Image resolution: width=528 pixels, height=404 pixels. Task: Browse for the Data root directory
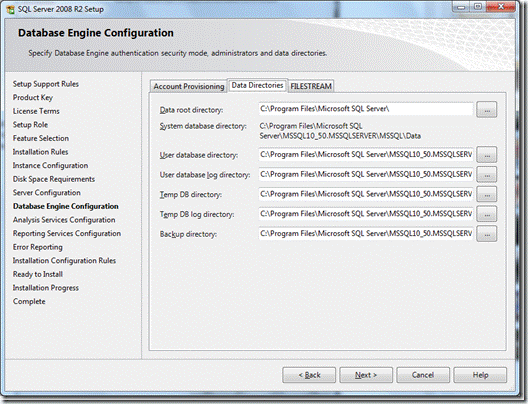(x=487, y=110)
